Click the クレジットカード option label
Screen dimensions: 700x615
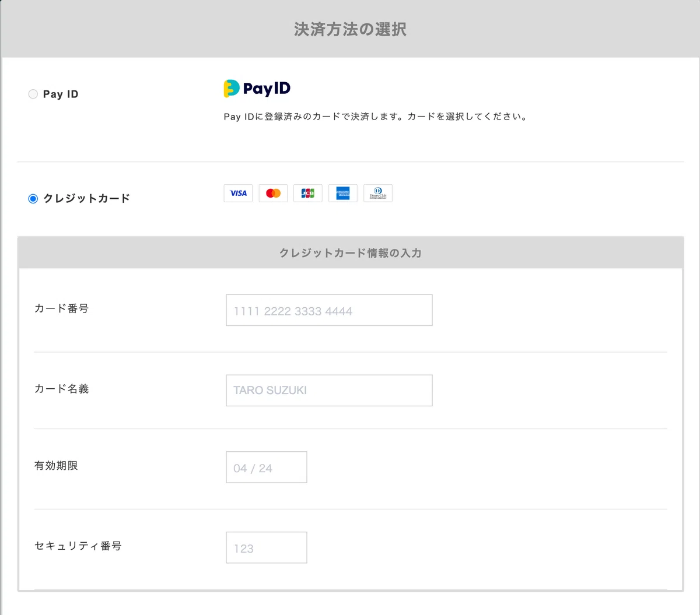tap(86, 199)
